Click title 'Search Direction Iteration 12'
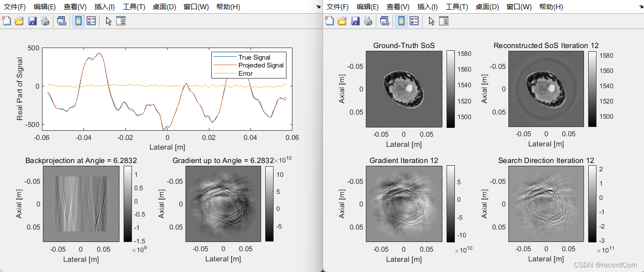Image resolution: width=644 pixels, height=272 pixels. click(x=546, y=160)
